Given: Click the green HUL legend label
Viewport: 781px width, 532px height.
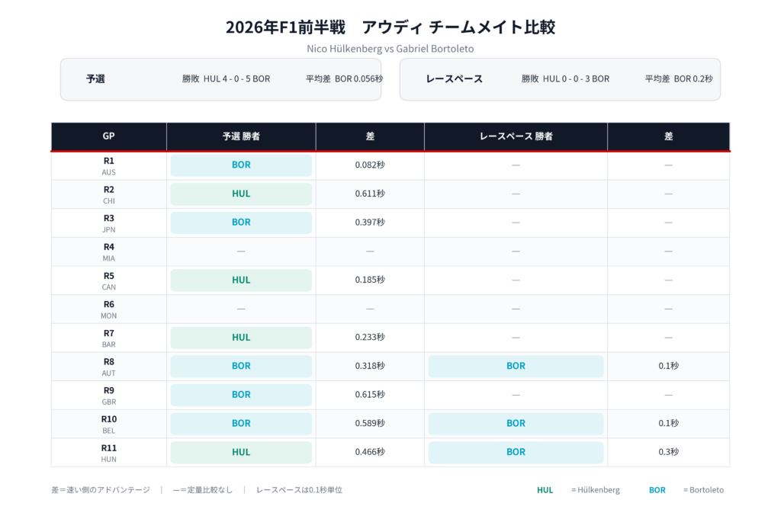Looking at the screenshot, I should coord(545,490).
